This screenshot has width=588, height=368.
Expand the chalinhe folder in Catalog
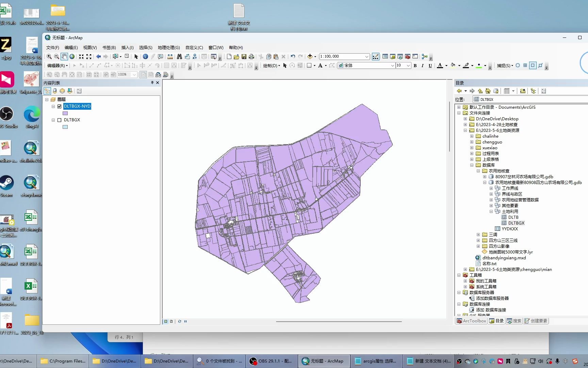tap(472, 136)
